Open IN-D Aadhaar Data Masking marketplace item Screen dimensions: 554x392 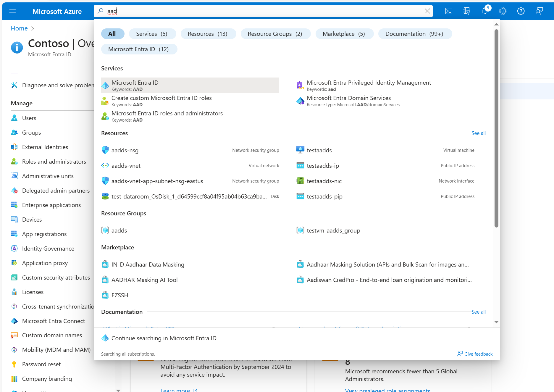click(148, 264)
